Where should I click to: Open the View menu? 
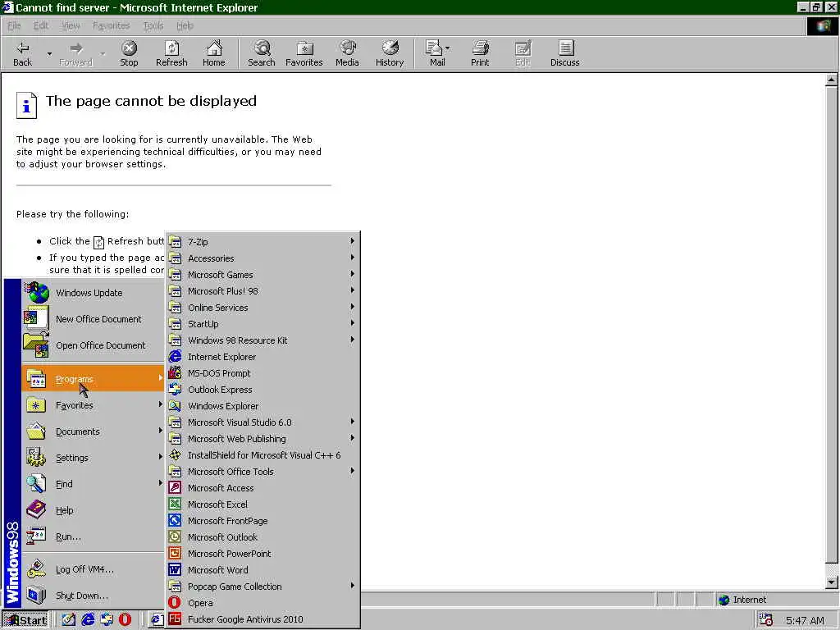[71, 25]
